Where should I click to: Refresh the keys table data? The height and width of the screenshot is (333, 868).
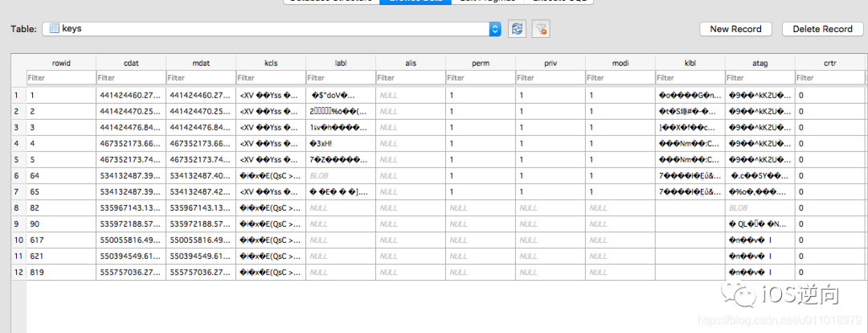tap(517, 29)
